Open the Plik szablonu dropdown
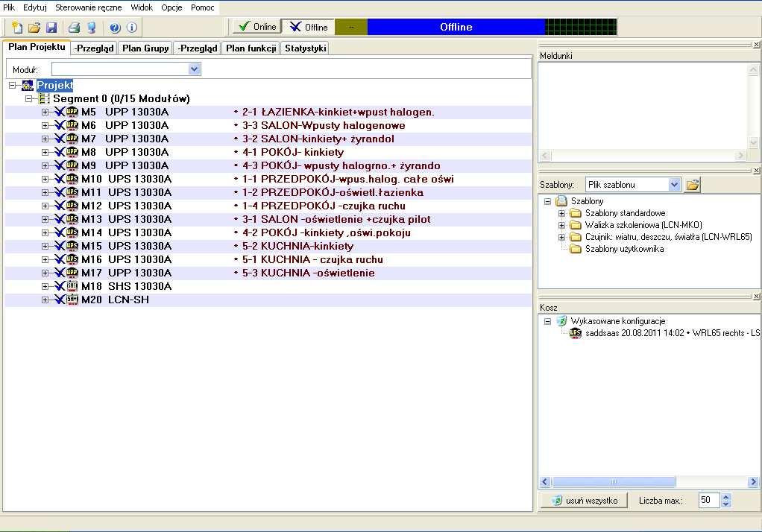The width and height of the screenshot is (762, 532). (673, 185)
